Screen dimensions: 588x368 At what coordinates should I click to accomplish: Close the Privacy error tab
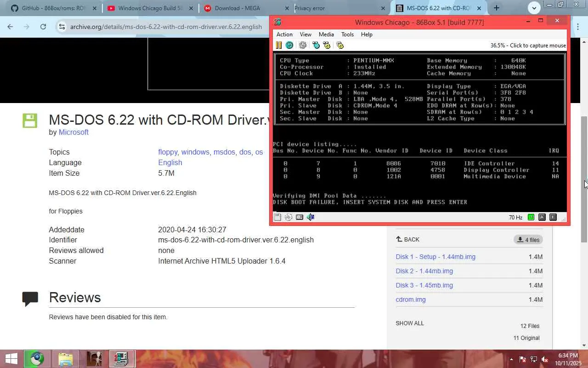pos(383,8)
